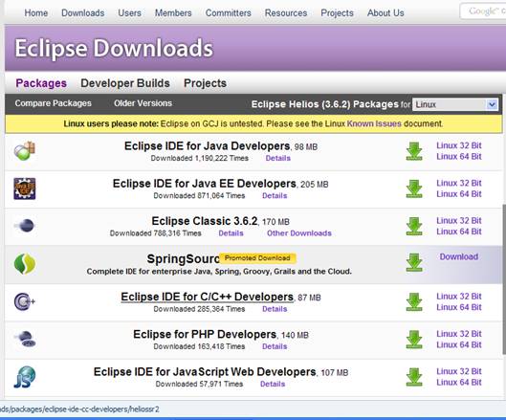Open Compare Packages link
This screenshot has width=506, height=420.
[54, 103]
